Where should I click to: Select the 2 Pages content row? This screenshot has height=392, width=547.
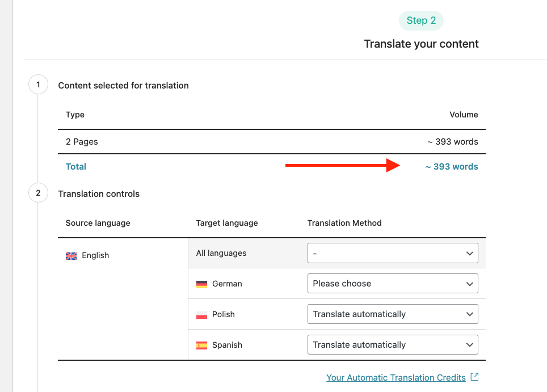pos(82,142)
